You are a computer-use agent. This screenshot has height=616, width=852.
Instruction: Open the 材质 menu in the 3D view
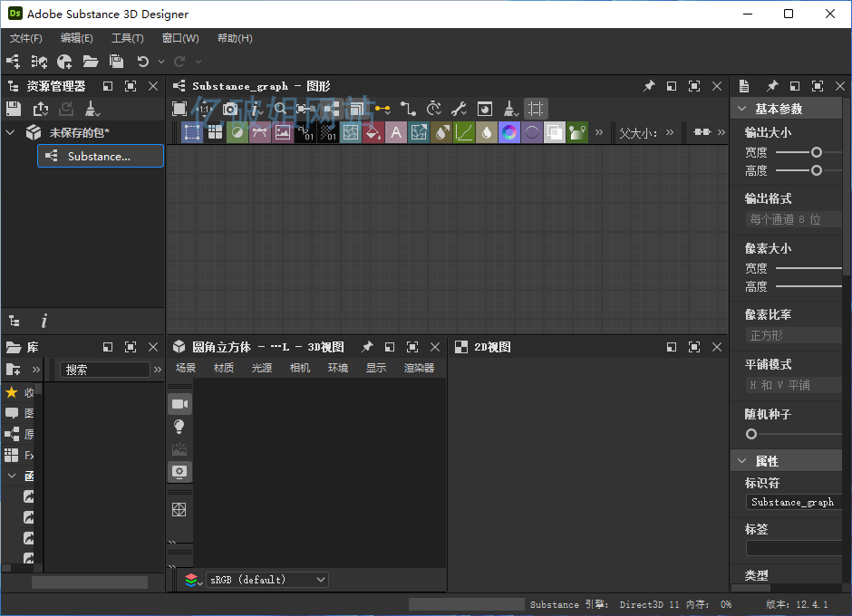pyautogui.click(x=224, y=368)
